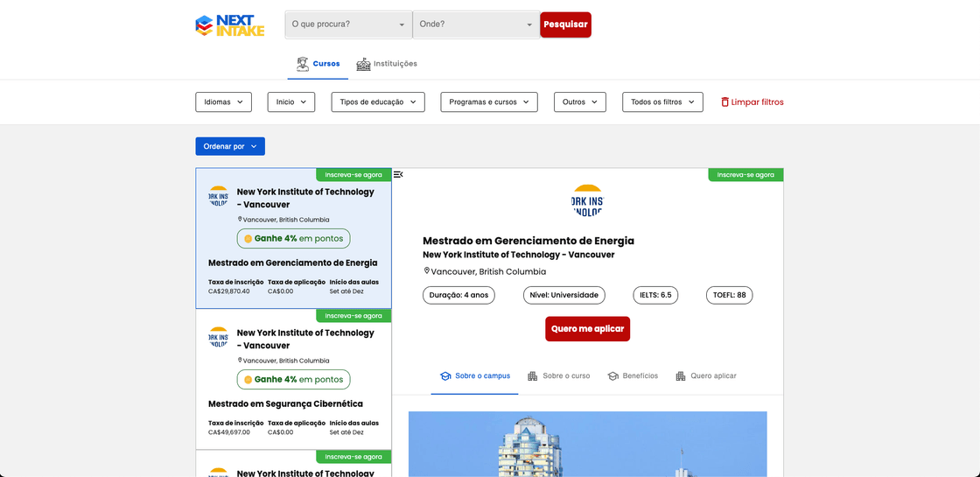Click the detail panel heading Mestrado em Gerenciamento de Energia
The image size is (980, 477).
click(x=528, y=241)
